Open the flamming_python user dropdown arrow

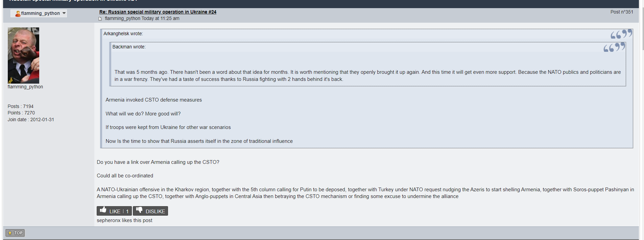click(x=64, y=13)
